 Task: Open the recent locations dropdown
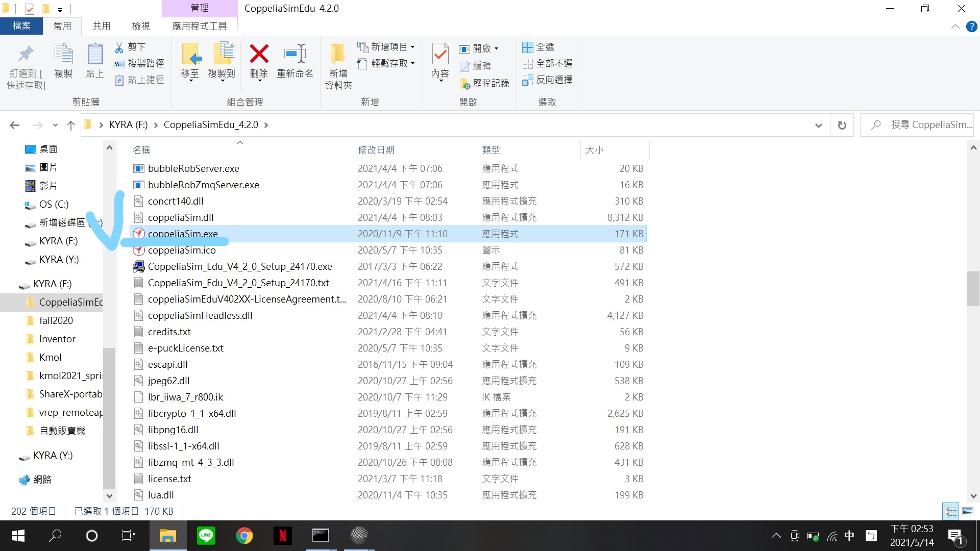(55, 125)
